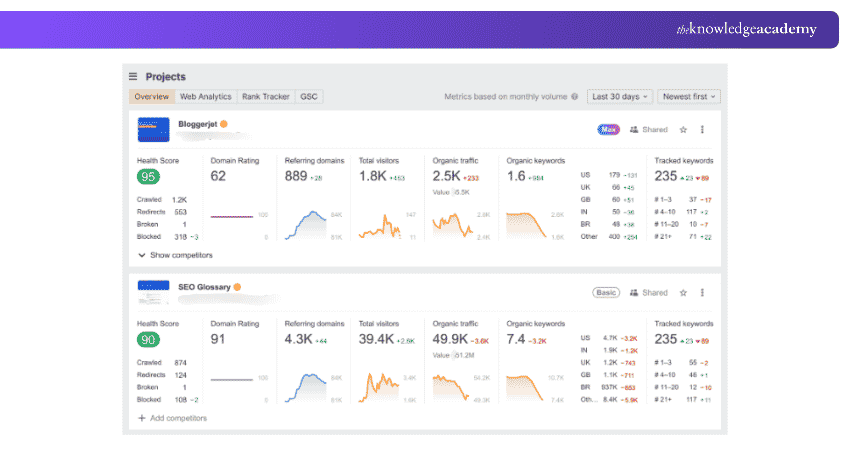Click the Basic plan badge on SEO Glossary
The width and height of the screenshot is (850, 450).
click(x=606, y=292)
